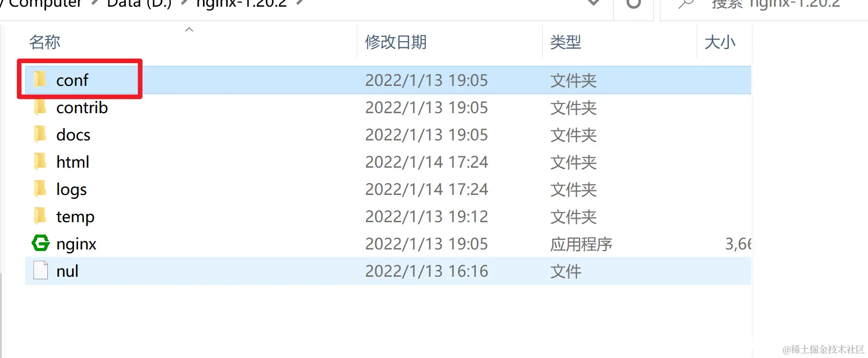Image resolution: width=868 pixels, height=358 pixels.
Task: Select the nul file's name
Action: coord(67,271)
